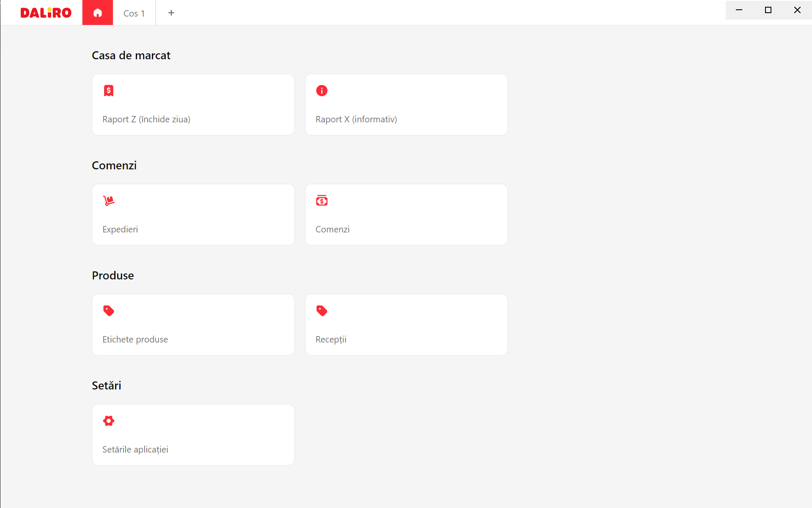
Task: Click the info icon for Raport X
Action: (322, 91)
